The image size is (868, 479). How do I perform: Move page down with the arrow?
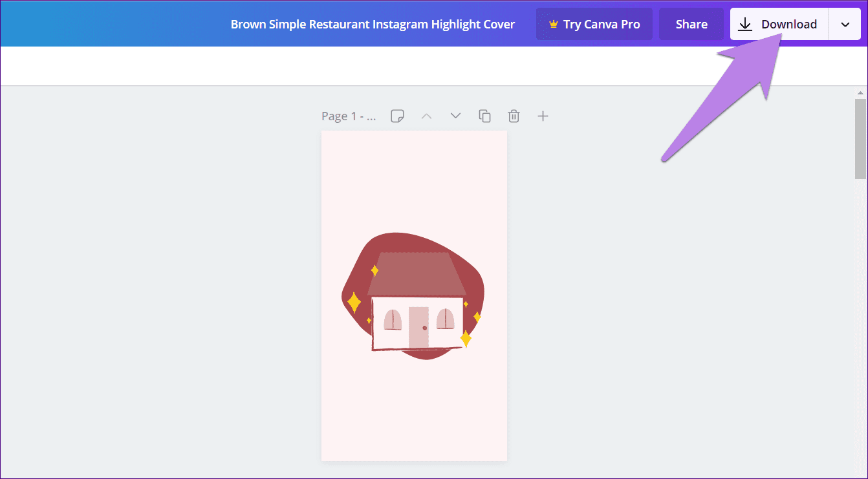click(455, 116)
